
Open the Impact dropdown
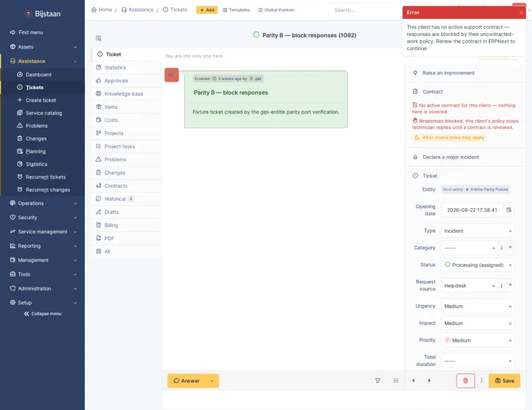pos(478,323)
